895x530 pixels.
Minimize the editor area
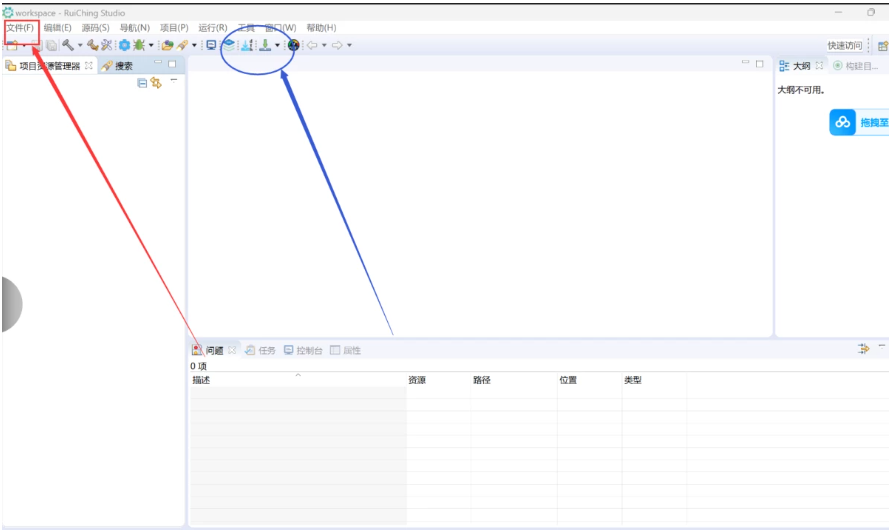tap(745, 62)
